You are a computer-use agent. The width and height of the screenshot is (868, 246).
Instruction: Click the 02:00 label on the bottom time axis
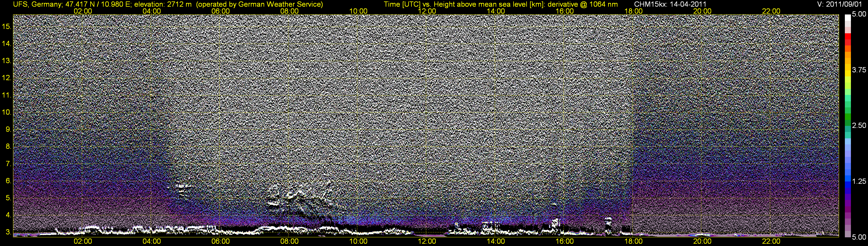(82, 241)
